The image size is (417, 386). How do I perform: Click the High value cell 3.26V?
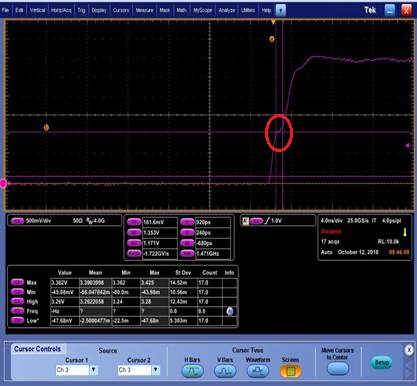64,302
